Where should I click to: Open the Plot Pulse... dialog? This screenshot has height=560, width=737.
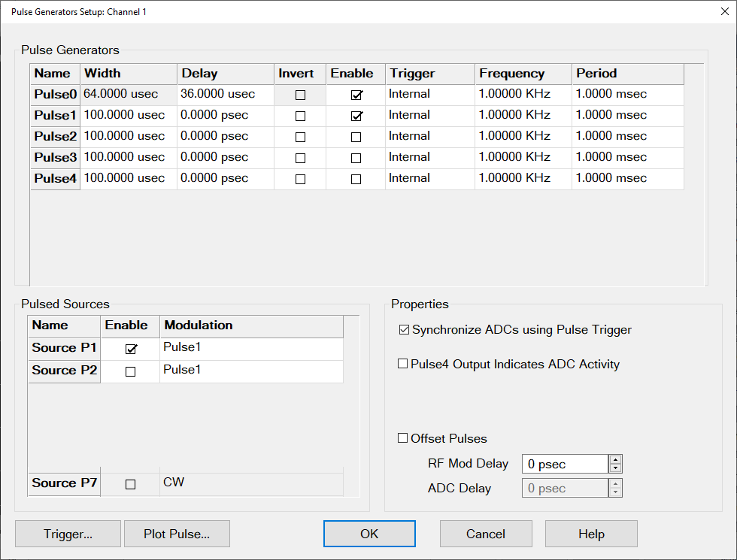[x=177, y=534]
